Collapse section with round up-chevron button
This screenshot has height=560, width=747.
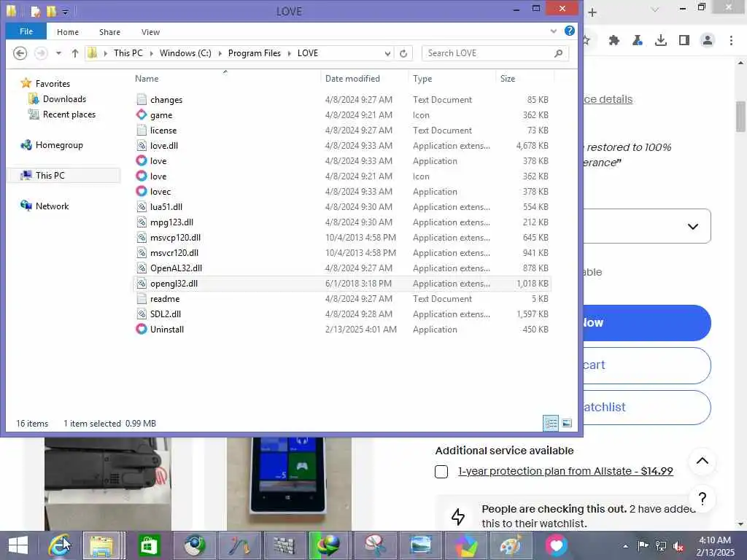coord(703,461)
